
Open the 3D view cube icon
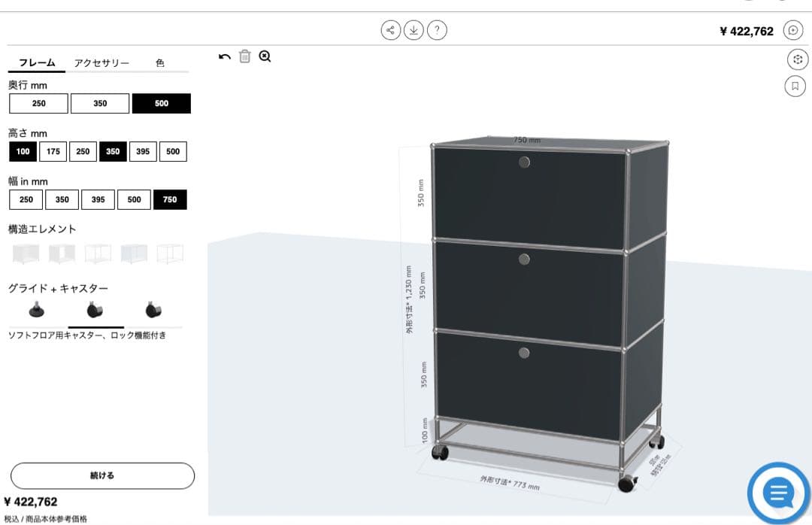coord(798,59)
